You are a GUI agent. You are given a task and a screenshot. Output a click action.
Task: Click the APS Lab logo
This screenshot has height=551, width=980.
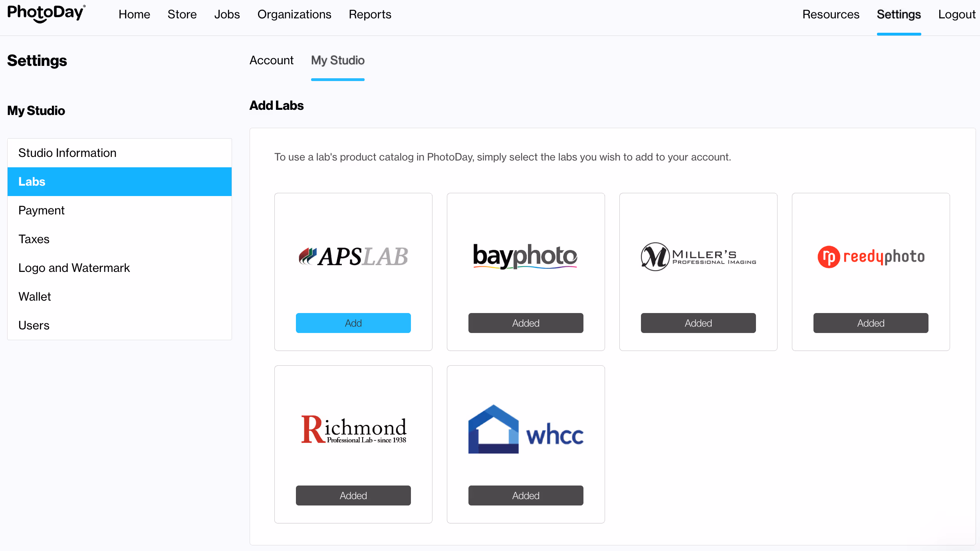pyautogui.click(x=353, y=256)
